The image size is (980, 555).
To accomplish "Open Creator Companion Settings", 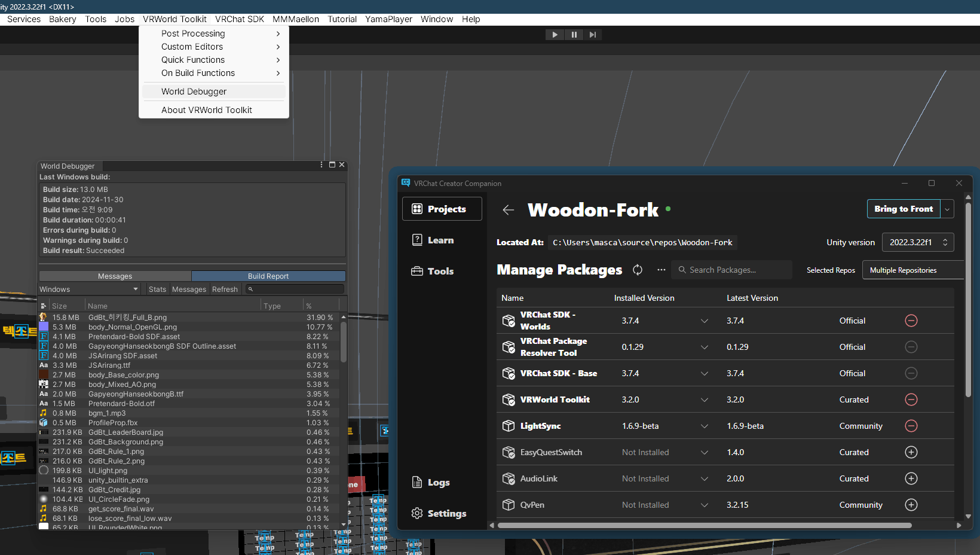I will coord(442,513).
